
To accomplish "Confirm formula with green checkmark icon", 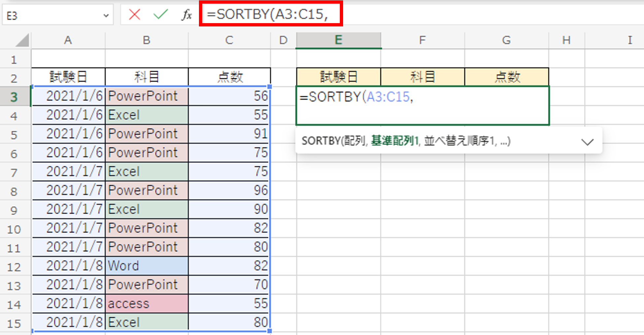I will point(161,15).
